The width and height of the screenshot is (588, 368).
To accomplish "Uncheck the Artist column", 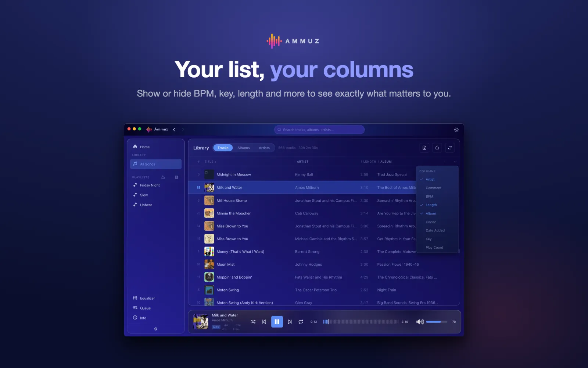I will 437,180.
